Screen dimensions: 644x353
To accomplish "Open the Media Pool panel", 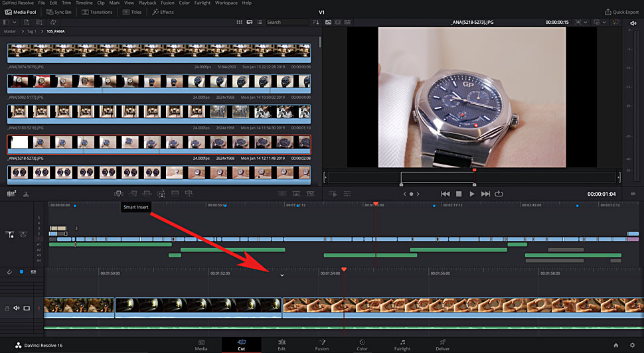I will pos(20,13).
